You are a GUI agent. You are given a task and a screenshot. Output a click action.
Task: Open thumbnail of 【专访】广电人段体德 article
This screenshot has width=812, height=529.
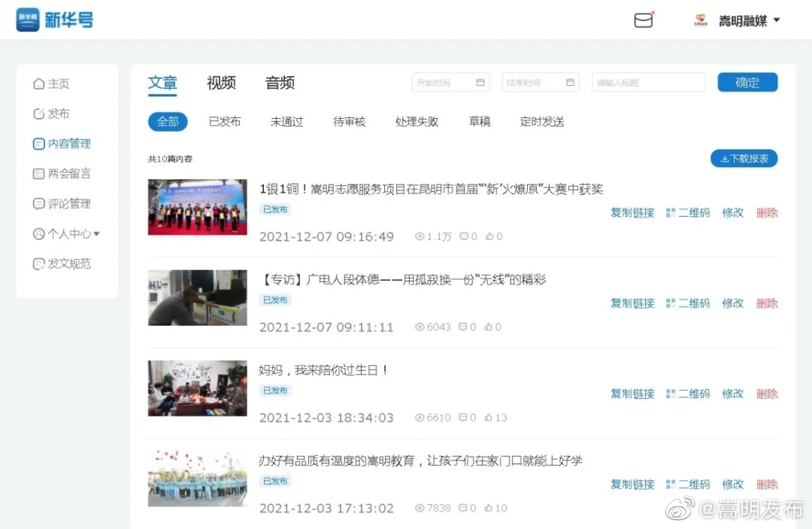pyautogui.click(x=197, y=298)
